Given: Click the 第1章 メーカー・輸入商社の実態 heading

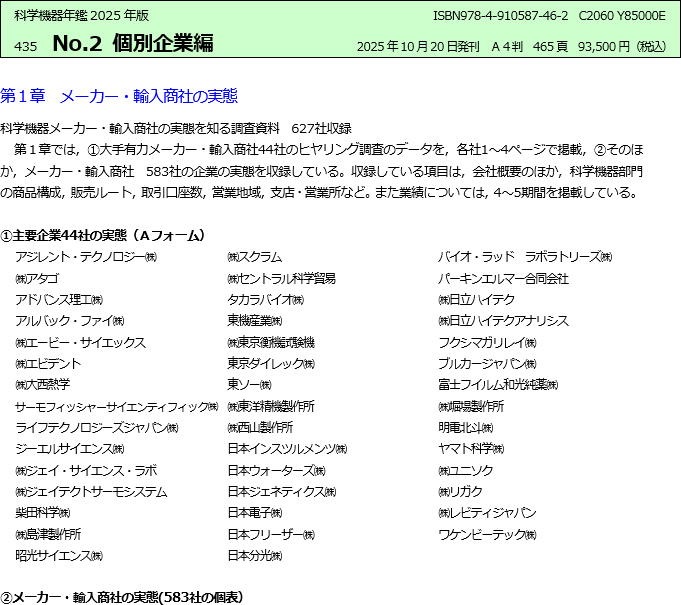Looking at the screenshot, I should point(119,97).
